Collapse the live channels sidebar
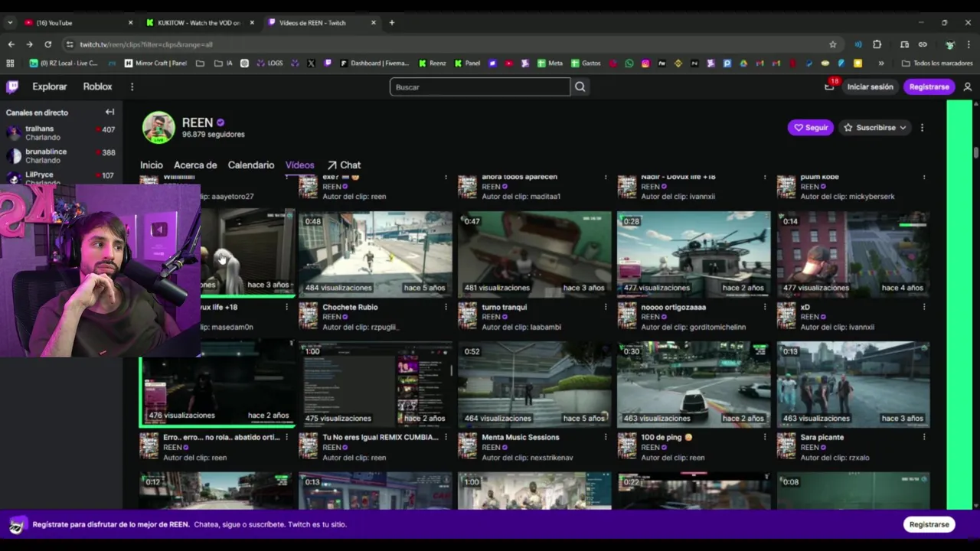The height and width of the screenshot is (551, 980). point(109,112)
